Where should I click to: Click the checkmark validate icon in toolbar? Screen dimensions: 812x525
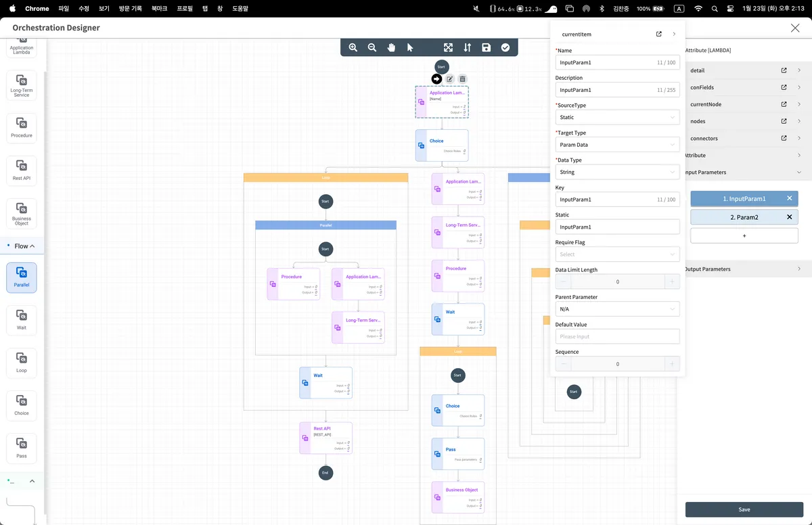(x=505, y=47)
